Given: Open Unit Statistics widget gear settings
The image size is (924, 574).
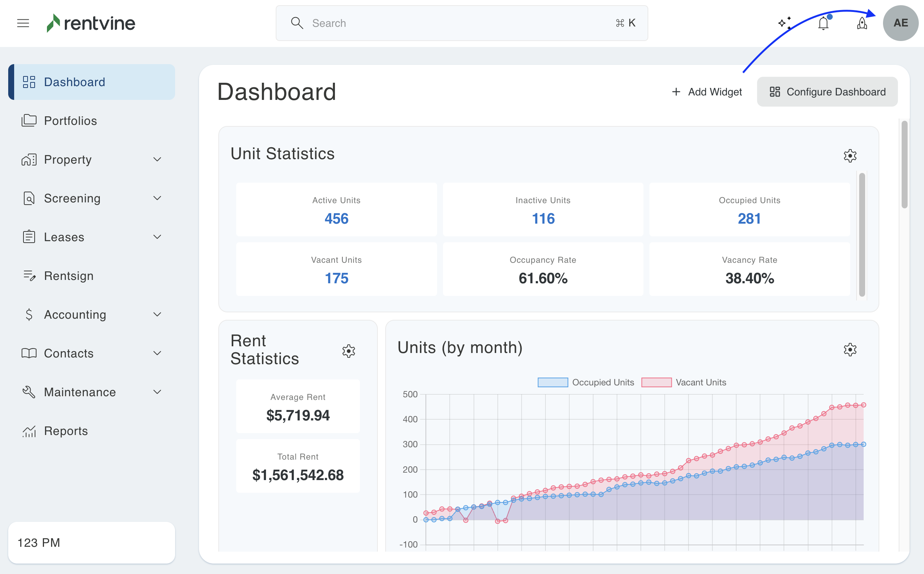Looking at the screenshot, I should click(849, 156).
